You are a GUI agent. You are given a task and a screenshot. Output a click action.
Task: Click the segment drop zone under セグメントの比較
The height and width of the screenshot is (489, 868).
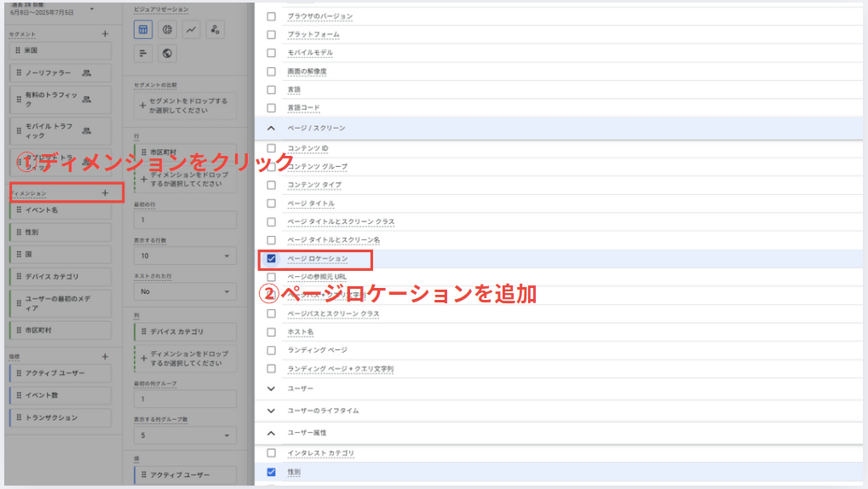click(x=185, y=106)
